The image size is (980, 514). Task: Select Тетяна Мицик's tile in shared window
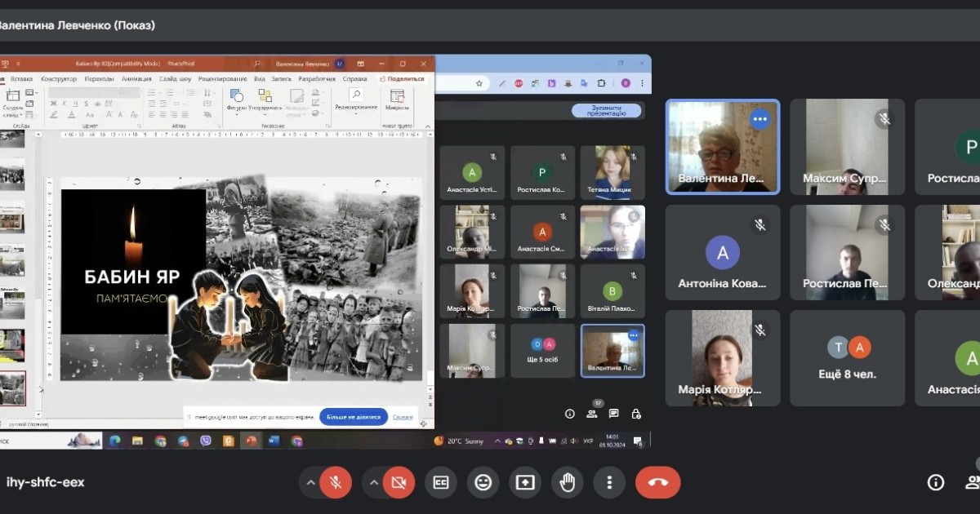[612, 172]
